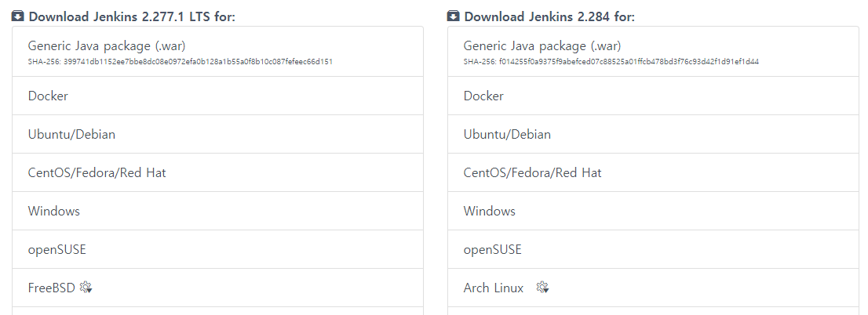The width and height of the screenshot is (868, 315).
Task: Click the 'Download Jenkins 2.284 for:' heading
Action: tap(549, 16)
